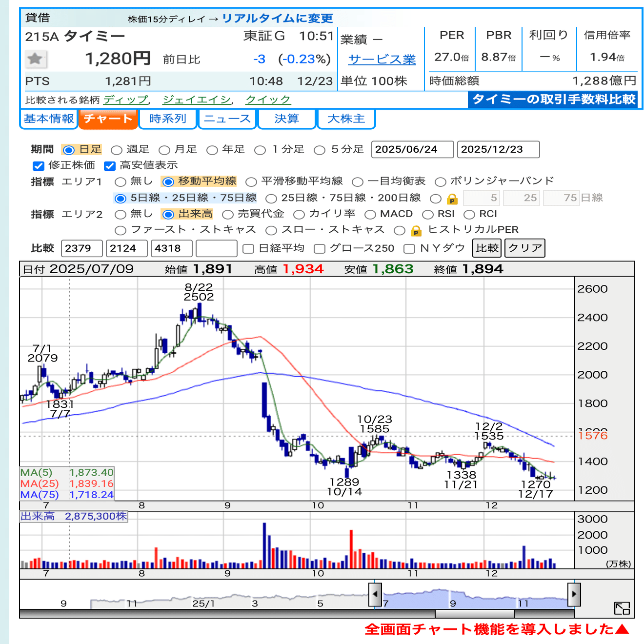Screen dimensions: 644x644
Task: Click the premium padlock beside custom日線 inputs
Action: pyautogui.click(x=452, y=198)
